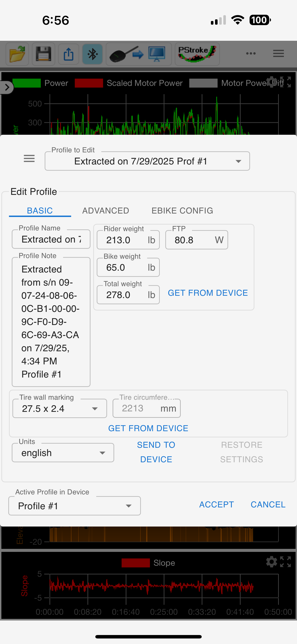Viewport: 297px width, 644px height.
Task: Open the hamburger menu beside Profile to Edit
Action: pos(29,158)
